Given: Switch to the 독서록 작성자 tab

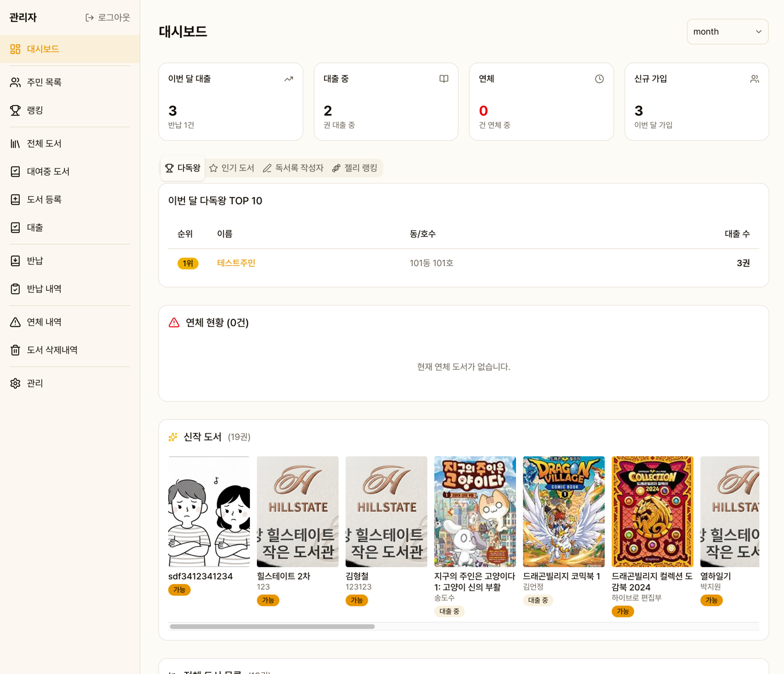Looking at the screenshot, I should point(293,168).
